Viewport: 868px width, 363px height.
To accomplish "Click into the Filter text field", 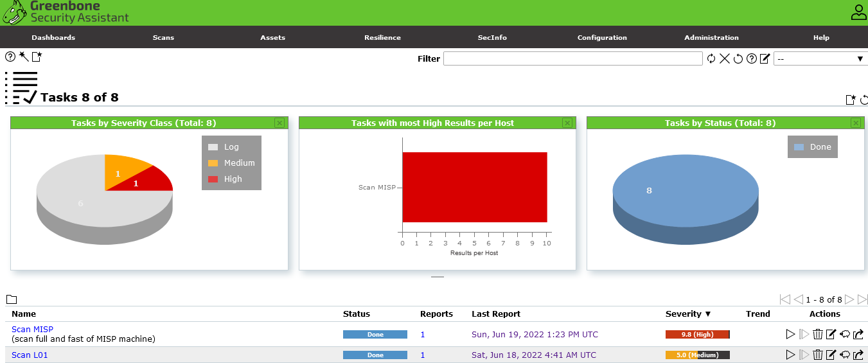I will tap(572, 59).
